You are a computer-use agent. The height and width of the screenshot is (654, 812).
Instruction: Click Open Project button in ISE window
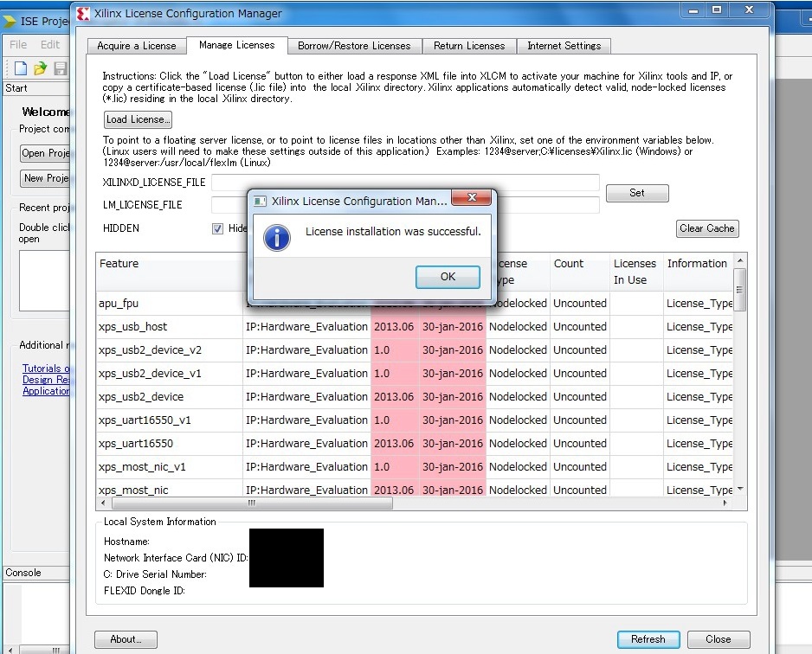point(45,153)
